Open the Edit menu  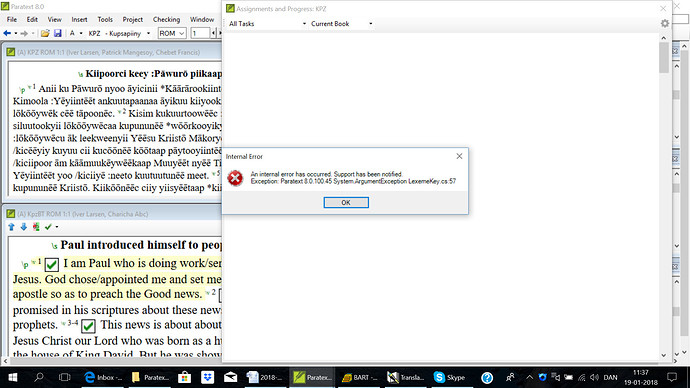(32, 19)
